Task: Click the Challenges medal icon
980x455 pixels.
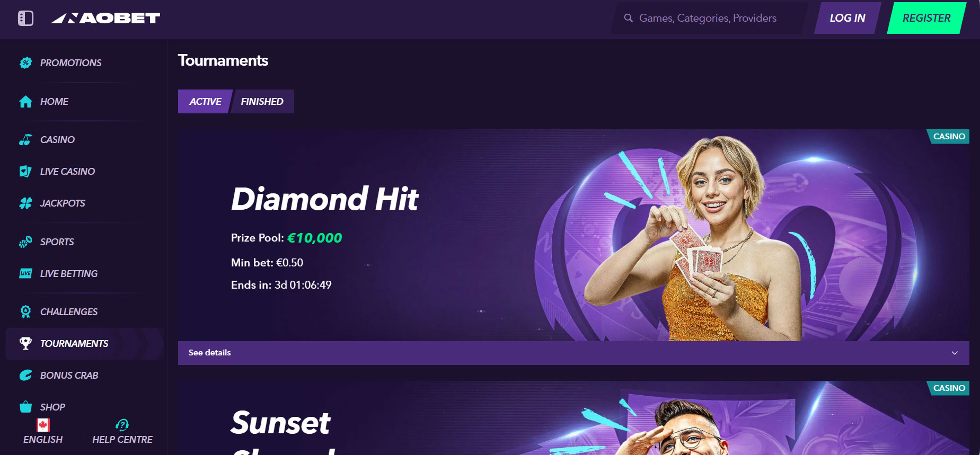Action: [25, 311]
